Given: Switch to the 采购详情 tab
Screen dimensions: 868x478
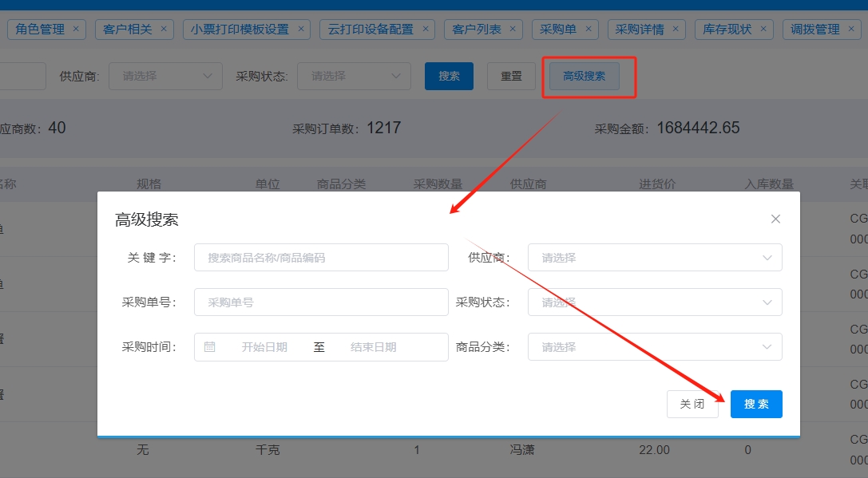Looking at the screenshot, I should [x=640, y=30].
